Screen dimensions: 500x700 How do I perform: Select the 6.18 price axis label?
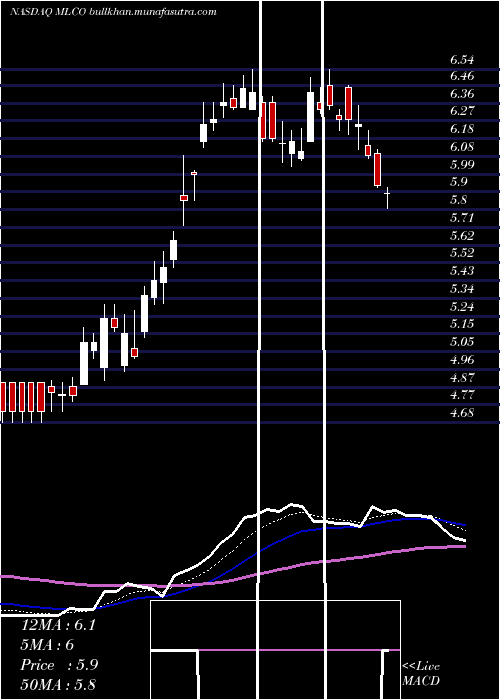[x=462, y=129]
